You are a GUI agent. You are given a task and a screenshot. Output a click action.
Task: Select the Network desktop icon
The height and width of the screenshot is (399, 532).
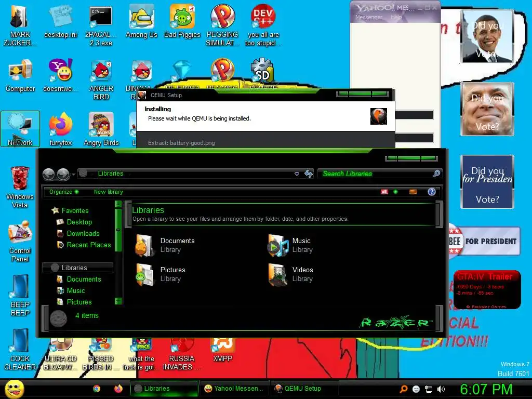[x=20, y=129]
